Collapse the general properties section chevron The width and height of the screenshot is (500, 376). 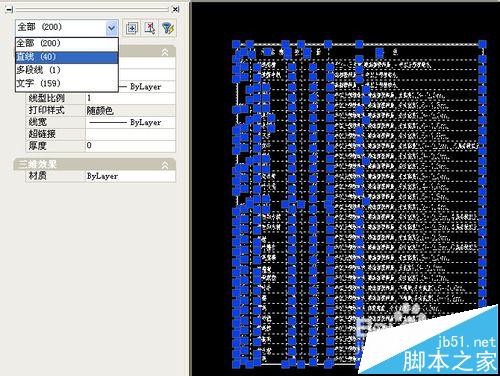pos(165,52)
